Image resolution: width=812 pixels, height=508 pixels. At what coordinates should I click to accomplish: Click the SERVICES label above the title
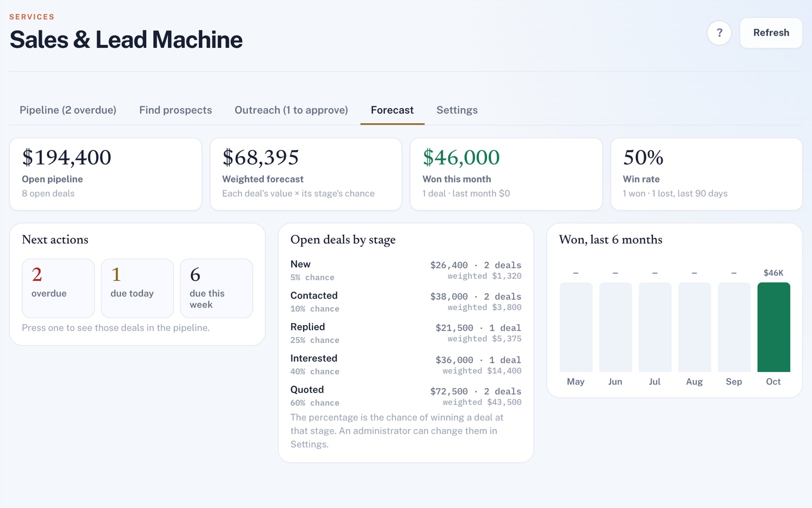coord(32,17)
